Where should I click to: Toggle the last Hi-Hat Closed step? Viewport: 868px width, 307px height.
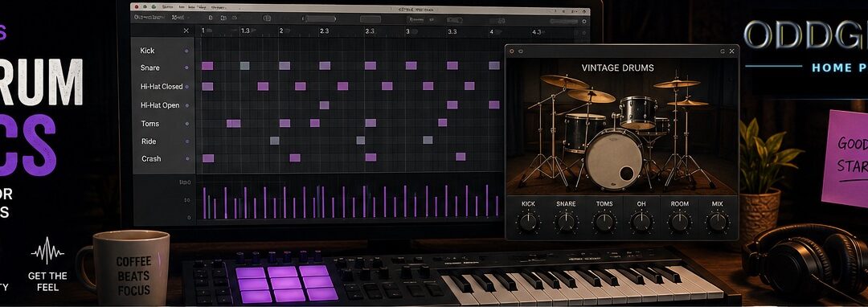[469, 86]
